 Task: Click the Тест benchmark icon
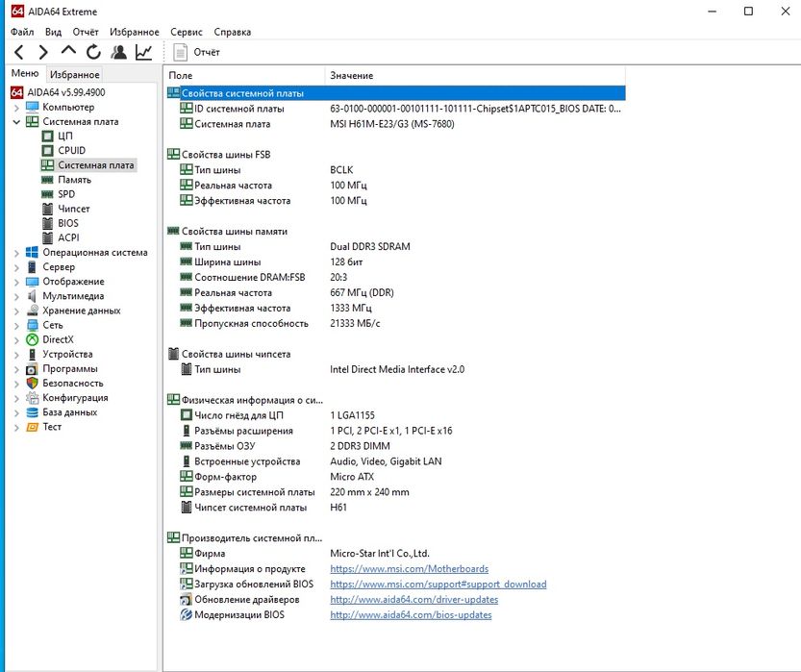[32, 427]
